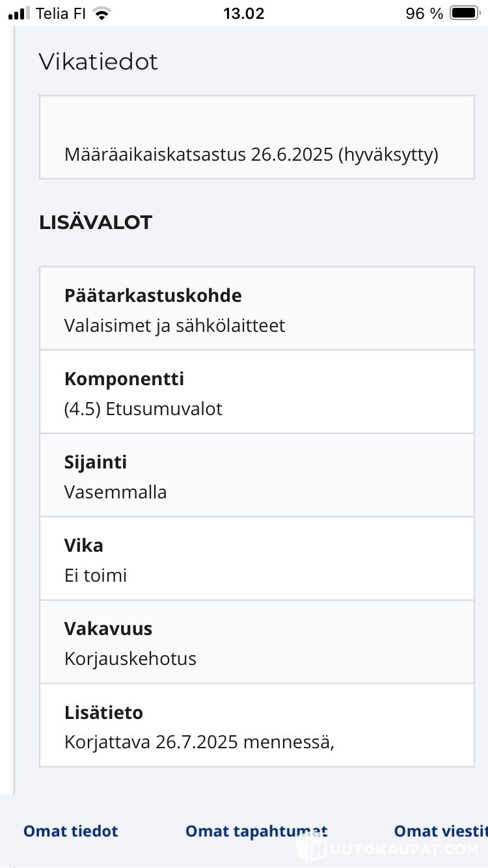
Task: Open the Omat viestit tab
Action: click(440, 831)
